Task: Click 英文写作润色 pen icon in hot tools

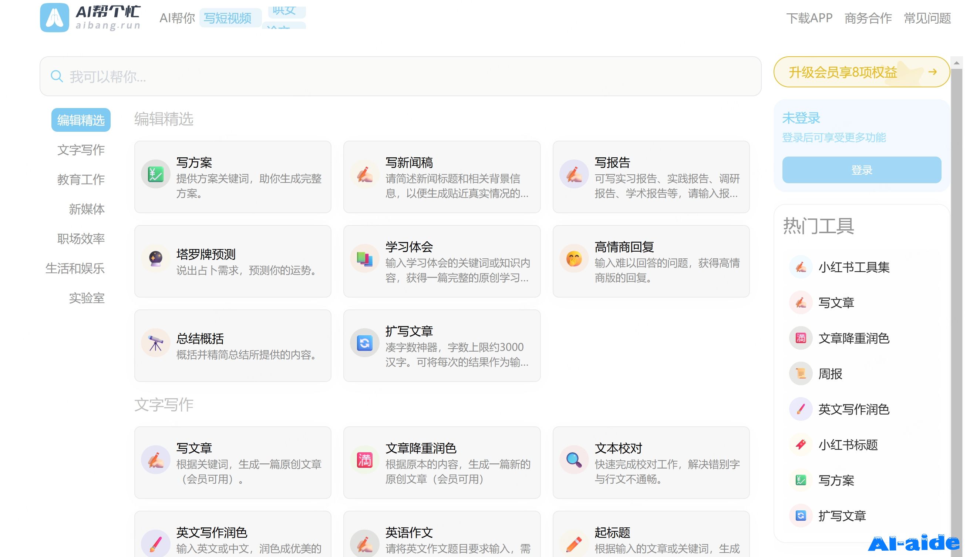Action: pyautogui.click(x=801, y=409)
